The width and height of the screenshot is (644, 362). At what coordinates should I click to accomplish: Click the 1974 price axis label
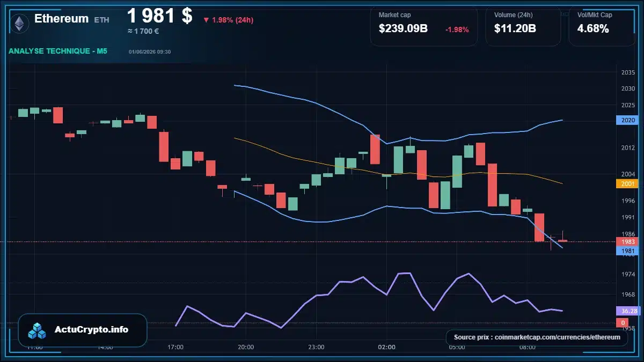[x=627, y=274]
